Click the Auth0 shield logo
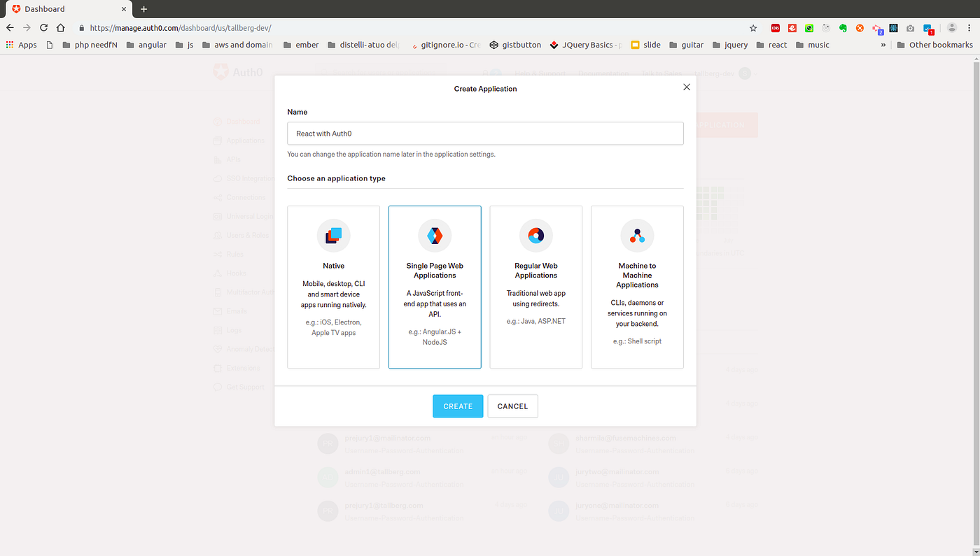 [220, 71]
